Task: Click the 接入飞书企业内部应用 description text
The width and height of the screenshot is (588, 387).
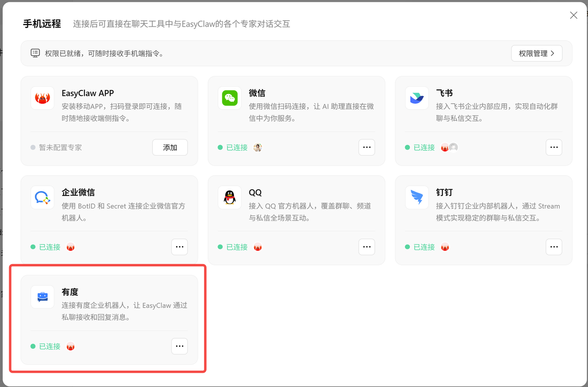Action: (x=497, y=112)
